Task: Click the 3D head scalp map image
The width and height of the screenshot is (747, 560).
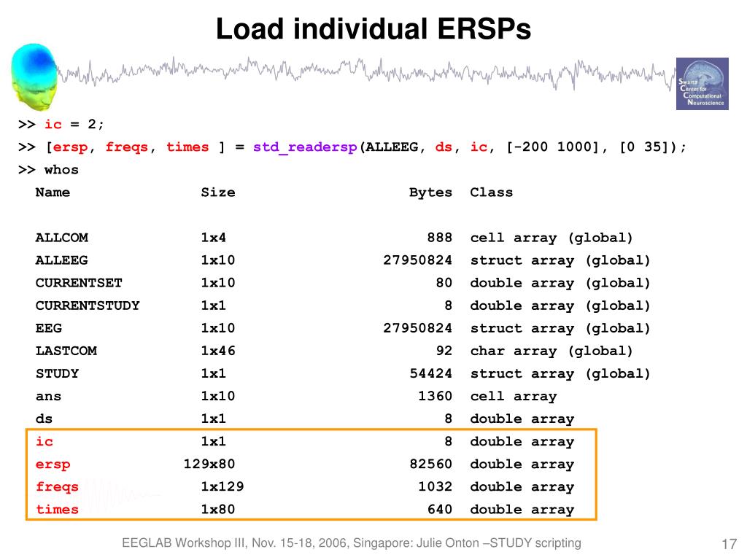Action: 34,77
